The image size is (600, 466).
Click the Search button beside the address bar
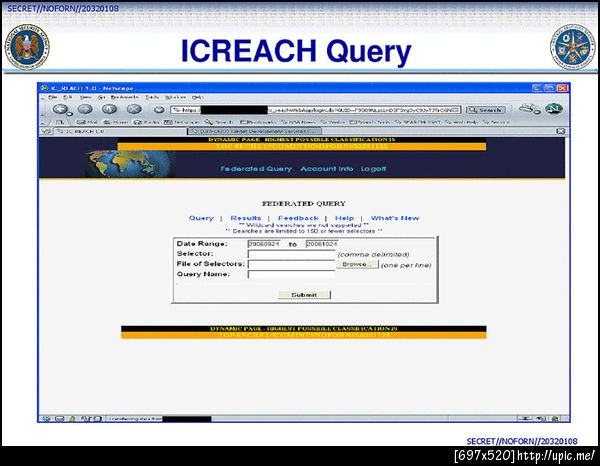486,110
